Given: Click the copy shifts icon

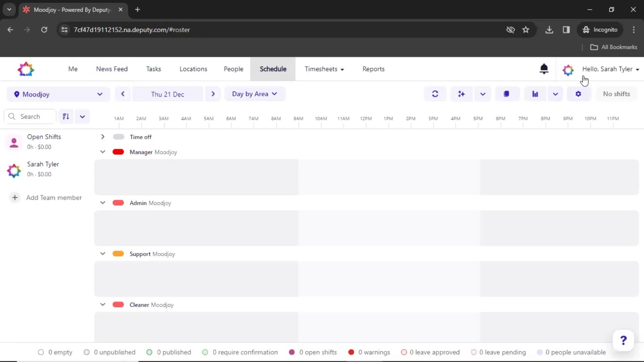Looking at the screenshot, I should [506, 94].
